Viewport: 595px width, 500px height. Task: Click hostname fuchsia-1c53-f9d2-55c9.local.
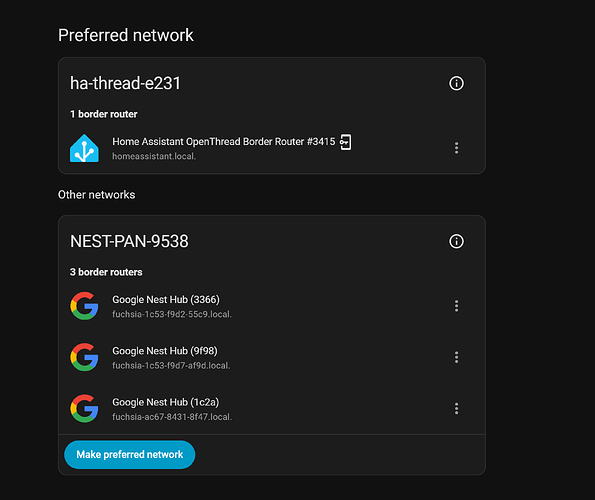click(x=172, y=314)
